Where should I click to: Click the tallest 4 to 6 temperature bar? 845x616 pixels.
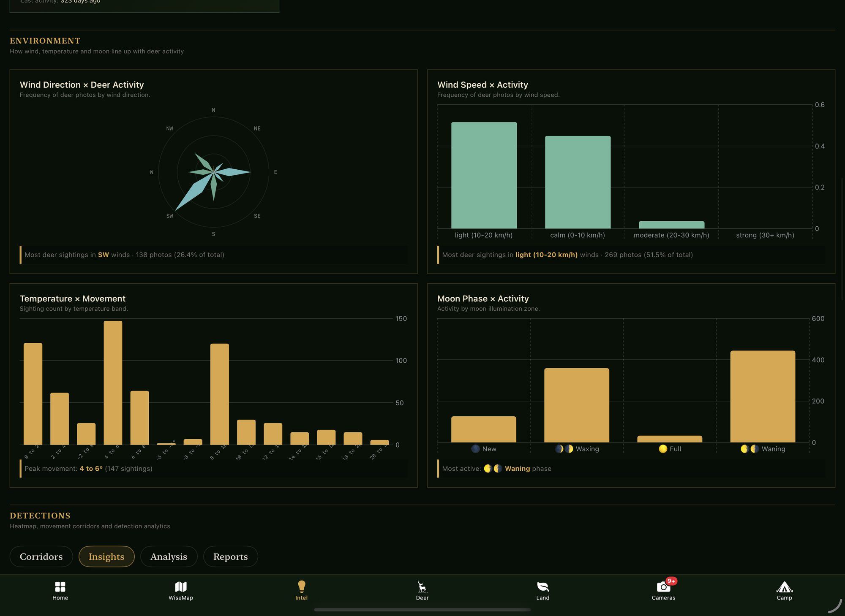click(x=113, y=383)
